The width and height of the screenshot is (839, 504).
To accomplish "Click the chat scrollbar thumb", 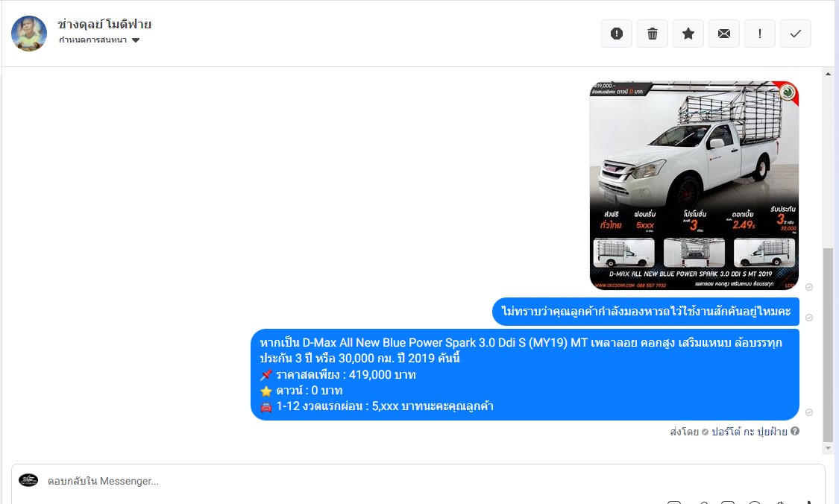I will point(829,345).
